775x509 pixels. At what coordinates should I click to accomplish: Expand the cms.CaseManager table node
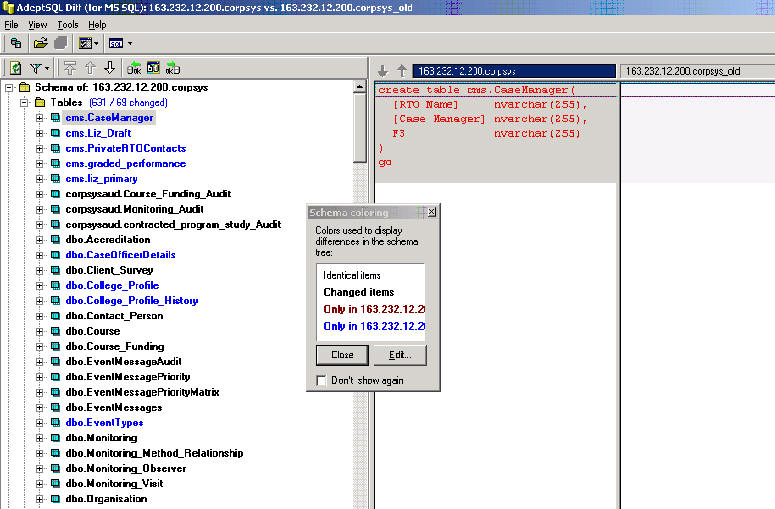pos(40,118)
